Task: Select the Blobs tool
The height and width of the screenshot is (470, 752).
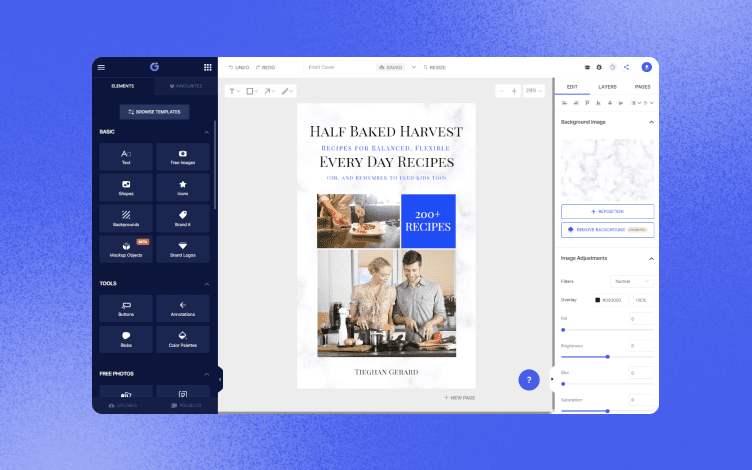Action: 126,339
